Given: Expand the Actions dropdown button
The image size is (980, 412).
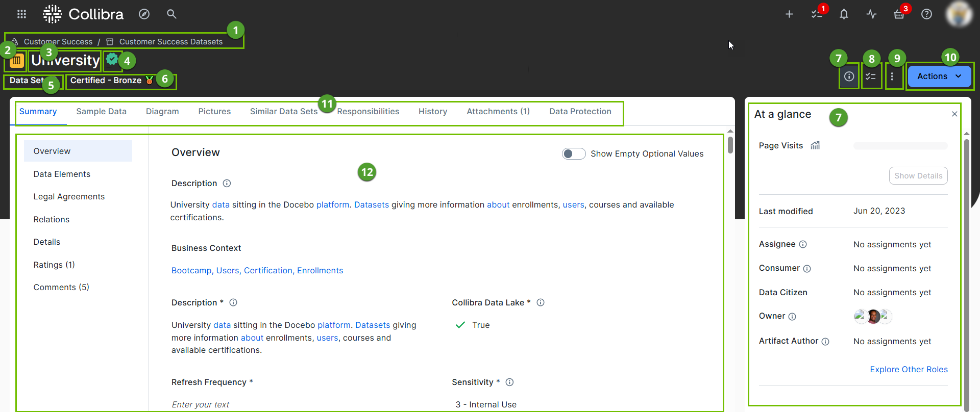Looking at the screenshot, I should click(939, 76).
